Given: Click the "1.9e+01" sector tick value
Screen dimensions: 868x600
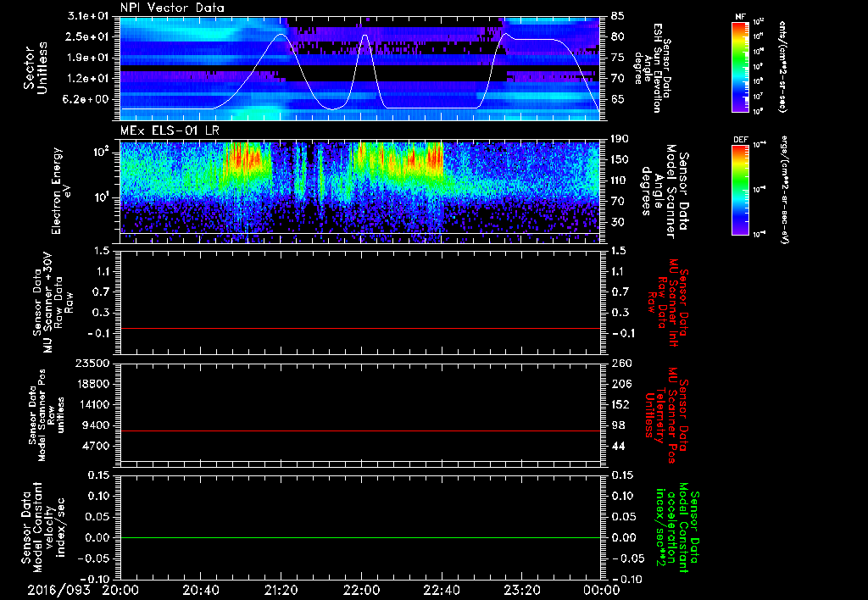Looking at the screenshot, I should [x=88, y=58].
